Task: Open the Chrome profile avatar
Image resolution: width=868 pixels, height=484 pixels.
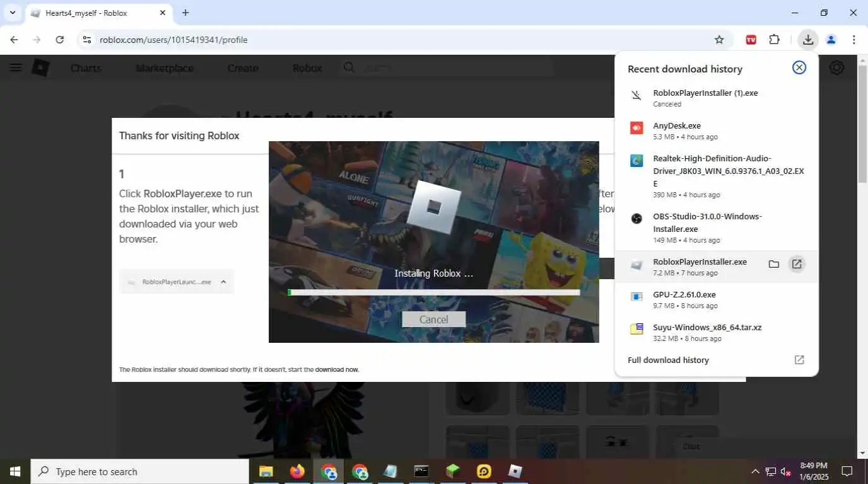Action: click(831, 40)
